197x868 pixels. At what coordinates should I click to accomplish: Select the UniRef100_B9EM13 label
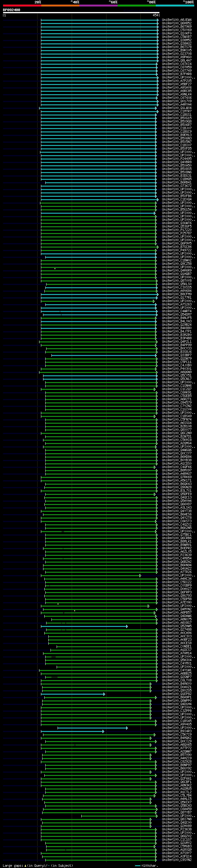tap(177, 135)
